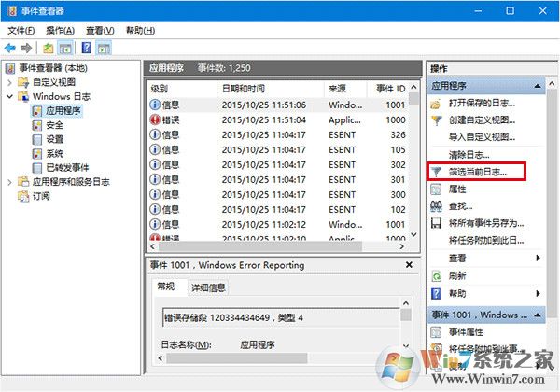Select 已转发事件 log in tree
The image size is (560, 392).
click(x=67, y=167)
